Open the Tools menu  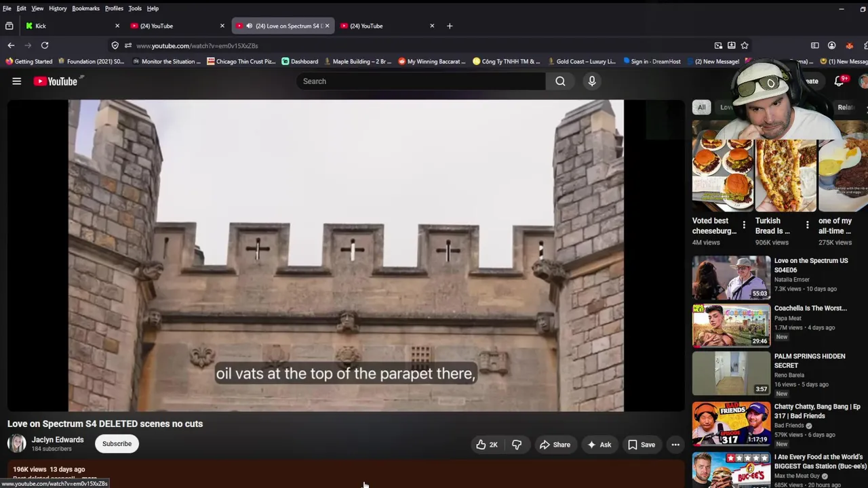pyautogui.click(x=135, y=8)
